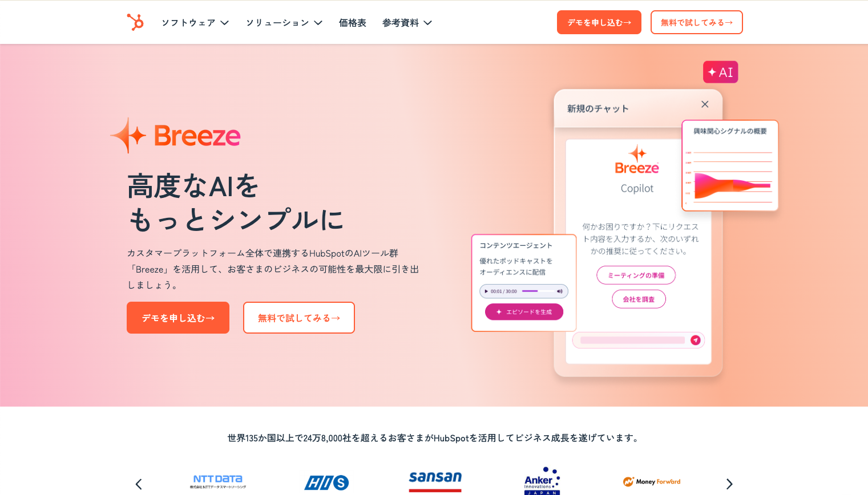Image resolution: width=868 pixels, height=495 pixels.
Task: Click the エピソードを生成 button
Action: click(524, 312)
